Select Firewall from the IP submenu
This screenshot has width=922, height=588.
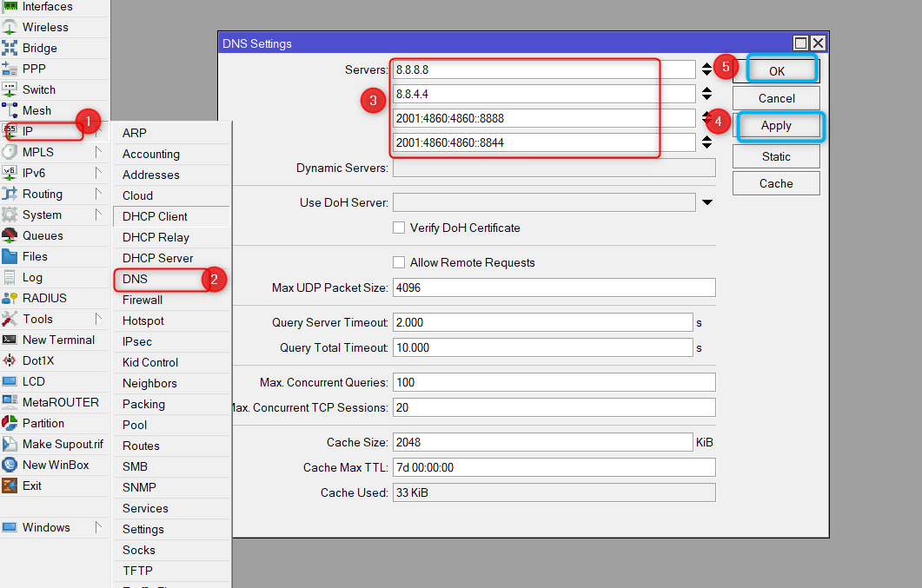pyautogui.click(x=143, y=300)
